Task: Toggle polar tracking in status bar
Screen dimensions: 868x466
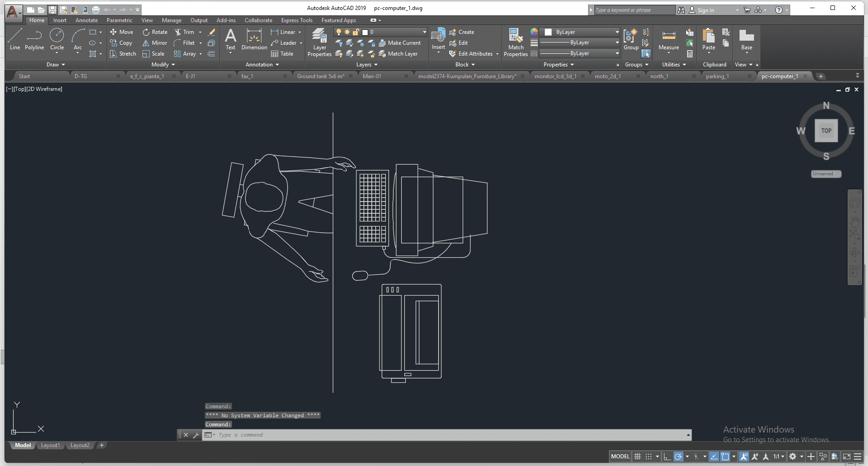Action: pos(678,457)
